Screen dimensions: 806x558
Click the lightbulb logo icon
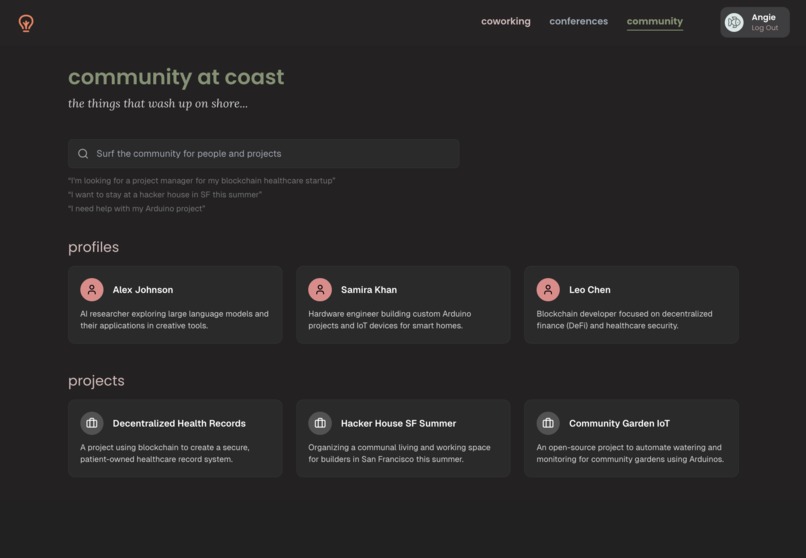pos(26,23)
